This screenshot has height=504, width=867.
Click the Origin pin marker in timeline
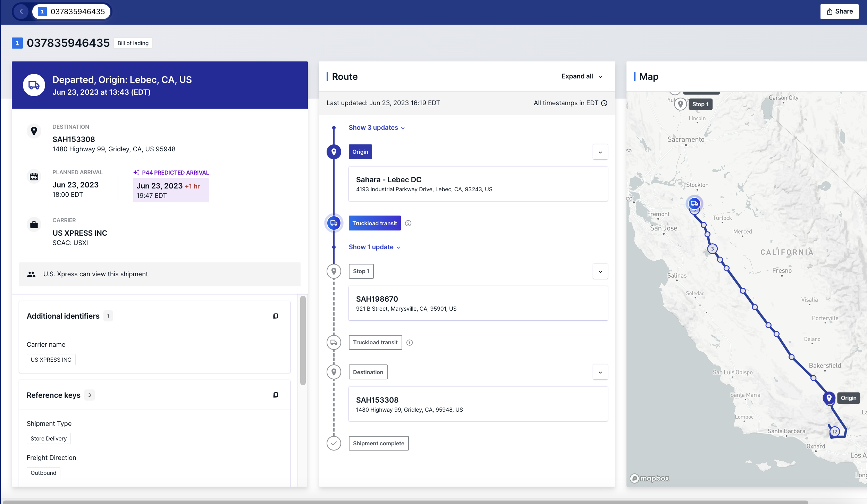tap(334, 152)
